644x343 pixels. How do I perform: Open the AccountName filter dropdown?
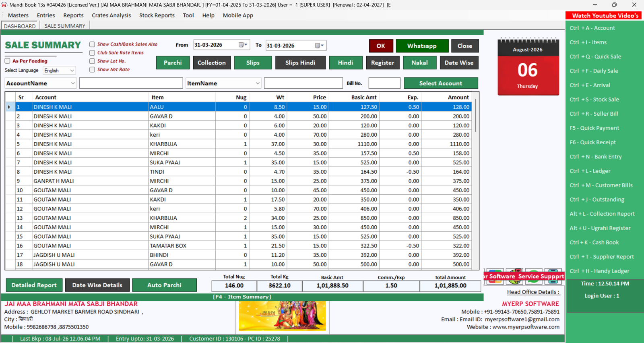pos(41,83)
